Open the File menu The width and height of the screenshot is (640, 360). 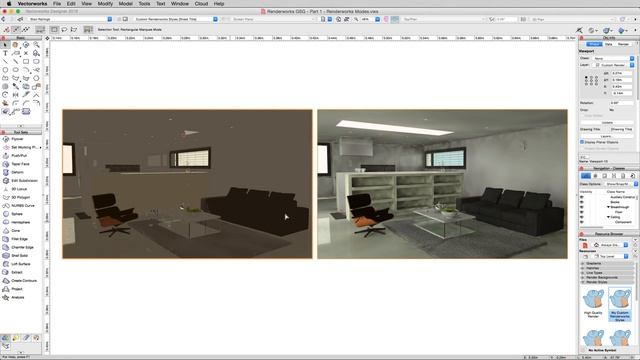point(57,3)
